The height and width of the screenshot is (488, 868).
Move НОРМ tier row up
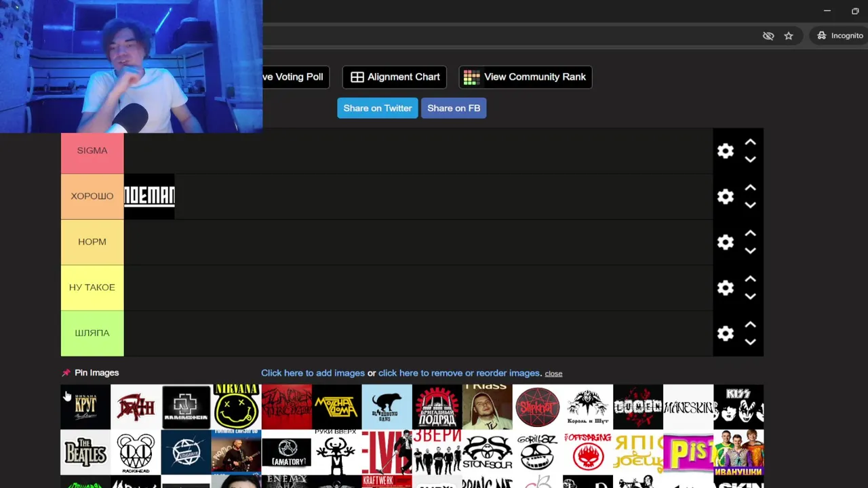click(750, 233)
